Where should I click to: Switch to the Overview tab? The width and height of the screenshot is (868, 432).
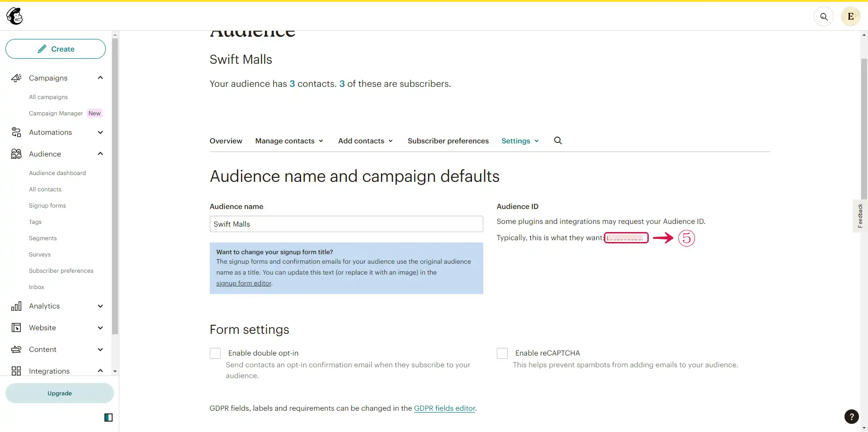226,141
